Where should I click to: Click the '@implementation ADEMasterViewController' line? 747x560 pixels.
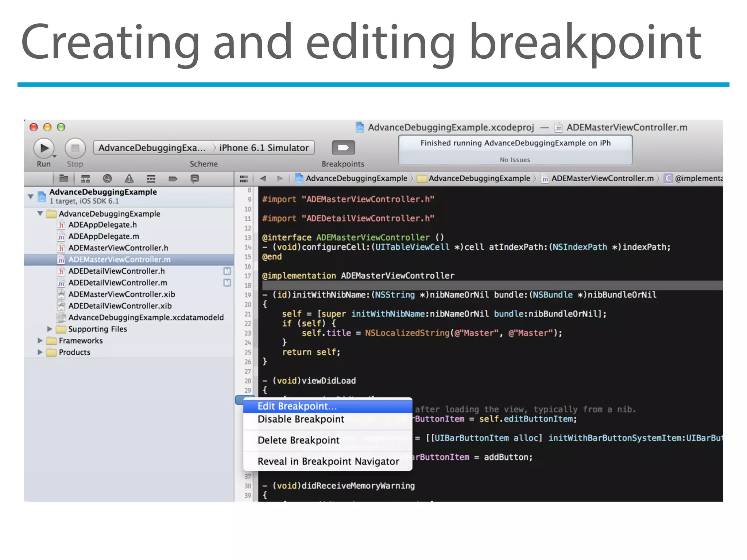coord(358,276)
